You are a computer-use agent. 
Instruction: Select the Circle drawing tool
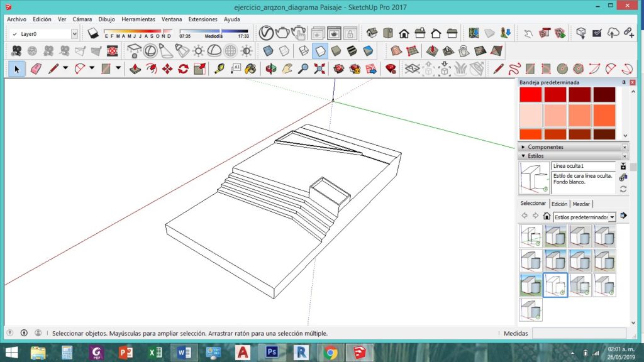coord(562,69)
